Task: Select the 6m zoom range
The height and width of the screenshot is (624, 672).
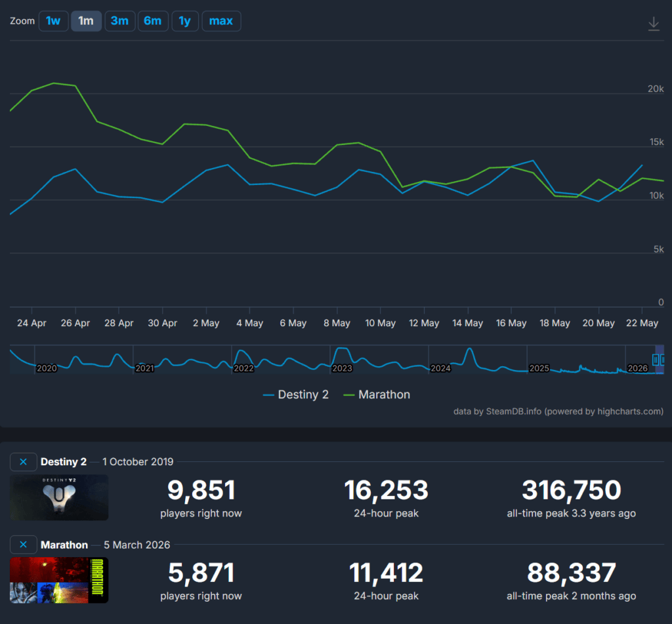Action: pos(152,21)
